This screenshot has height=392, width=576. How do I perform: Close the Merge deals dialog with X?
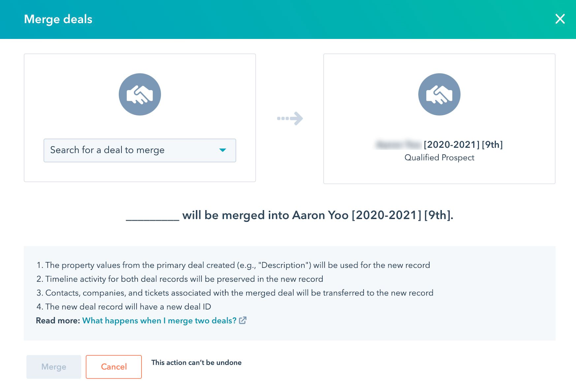[x=560, y=19]
